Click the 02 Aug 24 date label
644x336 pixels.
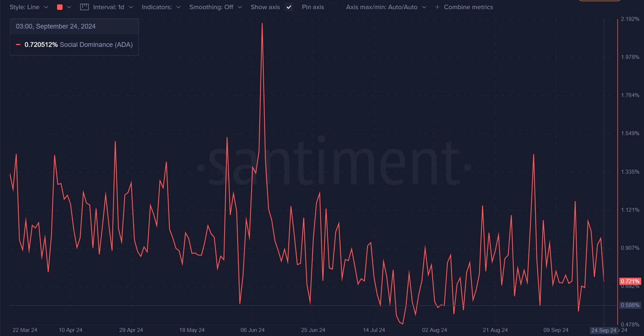[x=434, y=330]
